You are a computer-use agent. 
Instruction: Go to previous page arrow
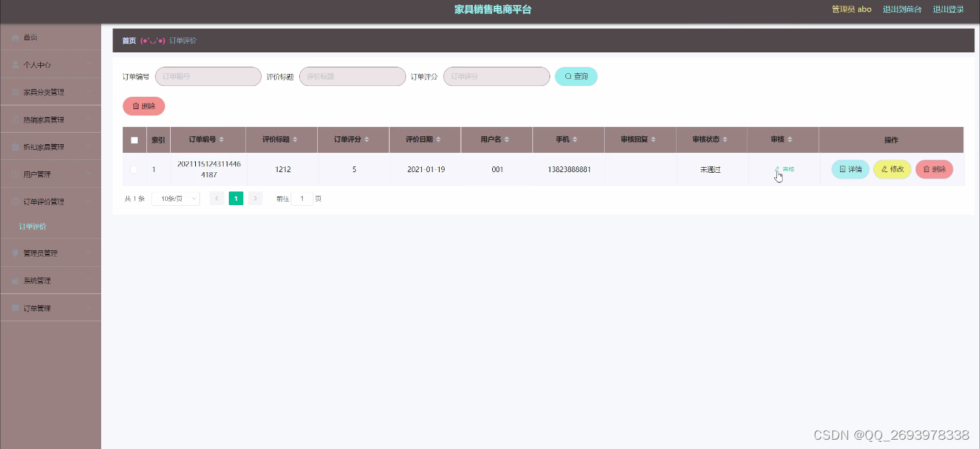[217, 199]
